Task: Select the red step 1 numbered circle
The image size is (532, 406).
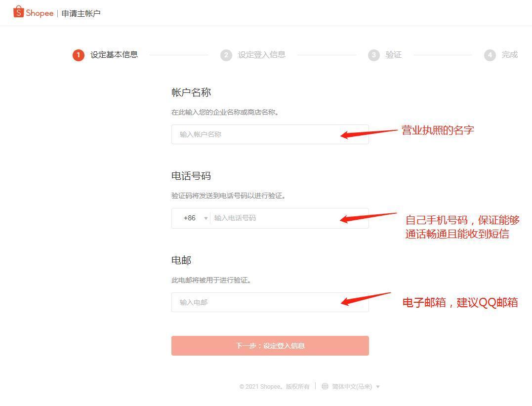Action: [78, 55]
